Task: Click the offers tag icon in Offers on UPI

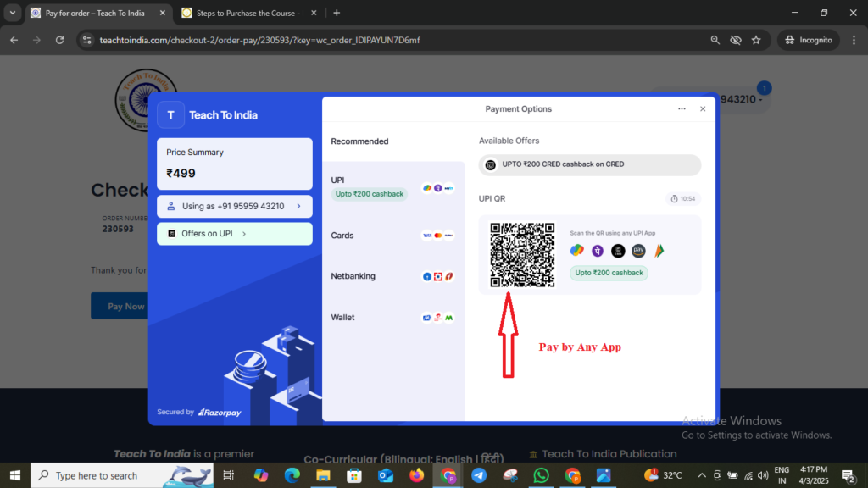Action: (171, 234)
